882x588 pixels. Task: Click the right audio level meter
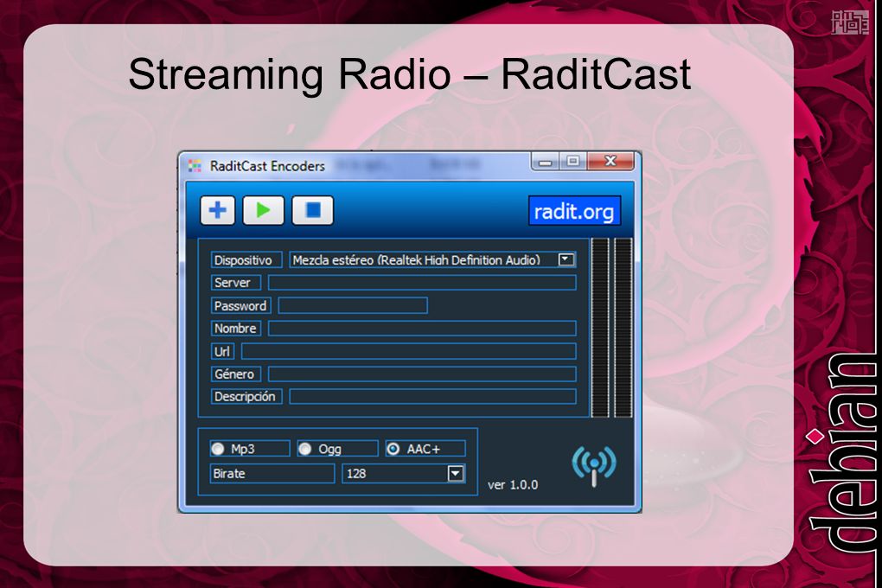[x=623, y=328]
